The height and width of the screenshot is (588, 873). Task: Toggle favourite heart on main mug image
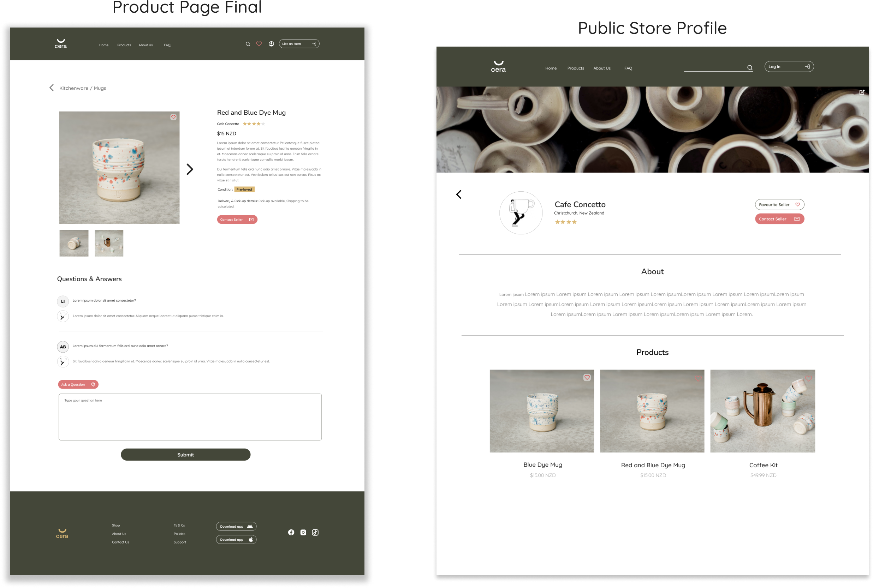point(173,118)
